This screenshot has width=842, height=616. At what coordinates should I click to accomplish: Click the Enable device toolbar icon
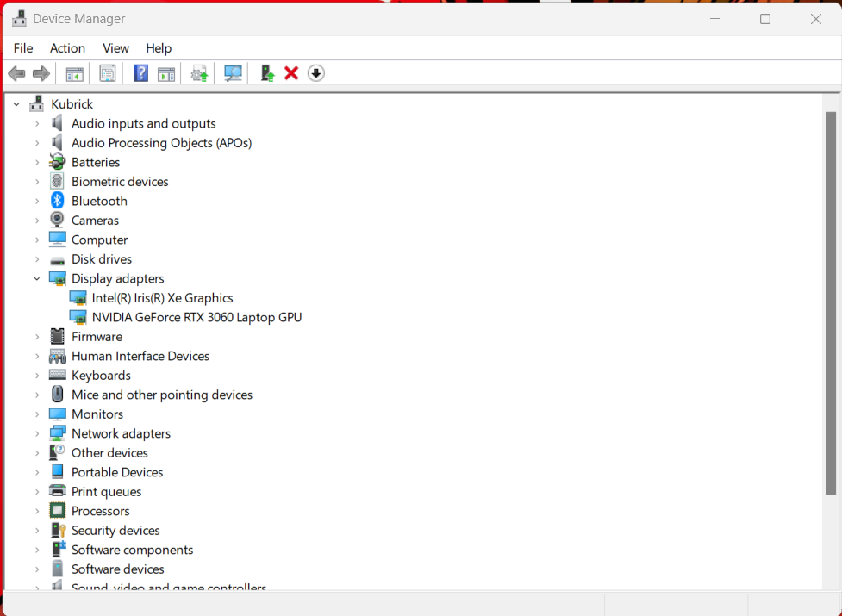point(267,73)
